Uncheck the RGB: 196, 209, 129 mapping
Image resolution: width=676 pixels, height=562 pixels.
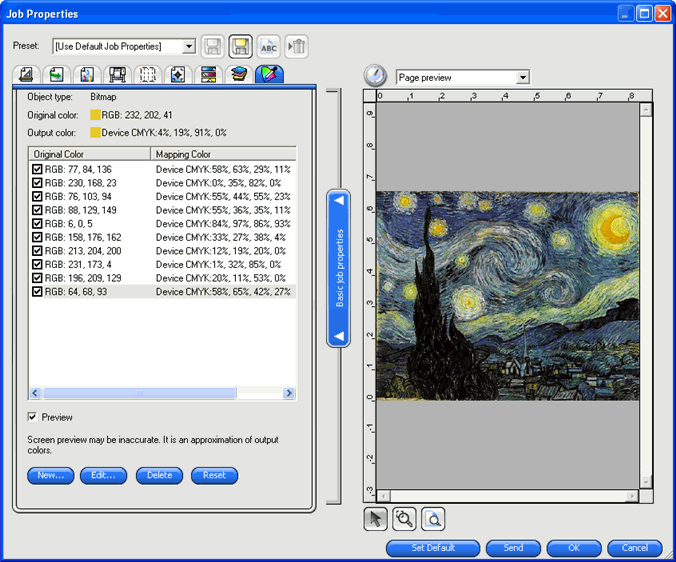tap(37, 278)
